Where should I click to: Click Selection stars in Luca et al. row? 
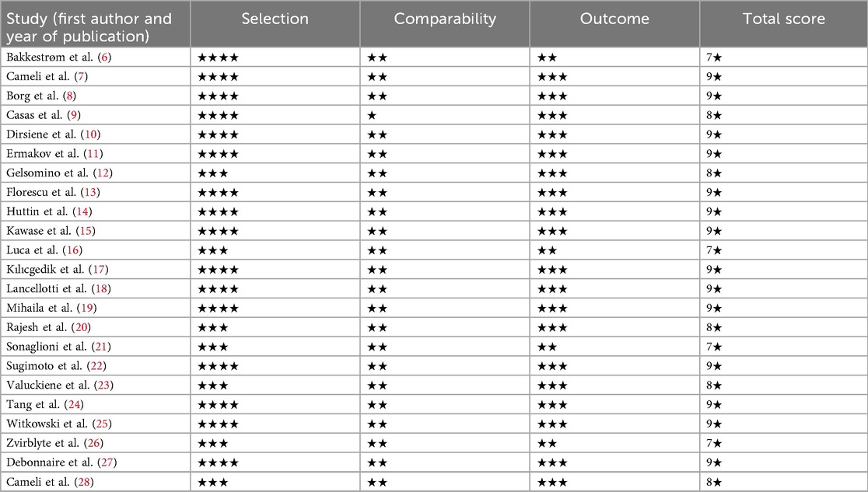[212, 250]
